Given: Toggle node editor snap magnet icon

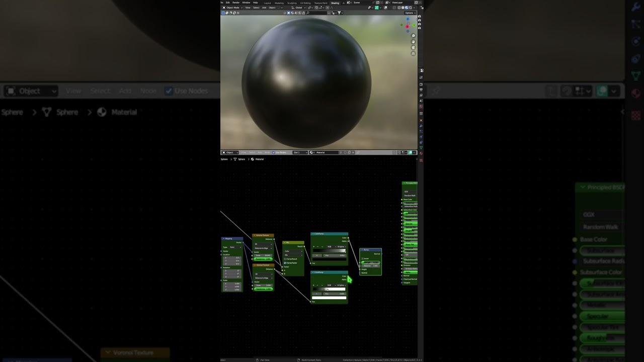Looking at the screenshot, I should point(399,152).
